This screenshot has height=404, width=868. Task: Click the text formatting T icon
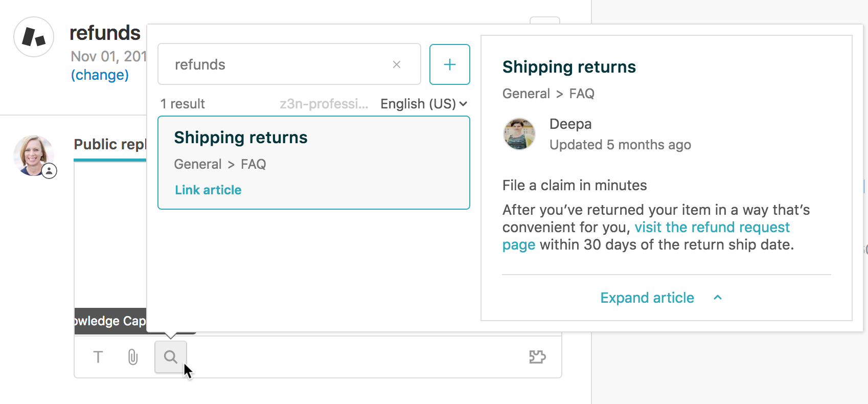[98, 357]
